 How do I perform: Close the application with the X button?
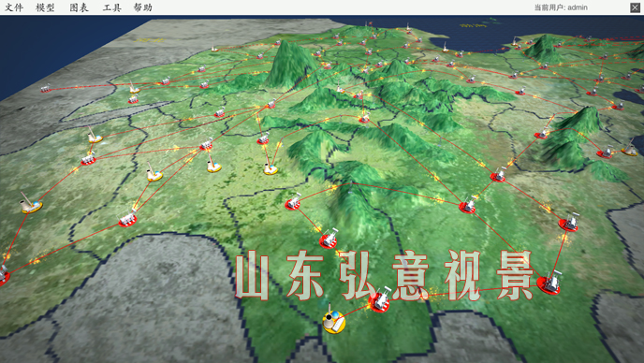click(635, 7)
